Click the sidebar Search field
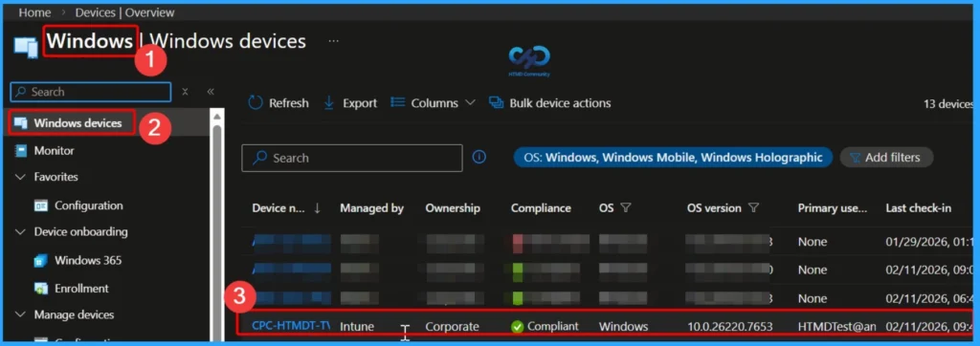Image resolution: width=980 pixels, height=346 pixels. [91, 92]
